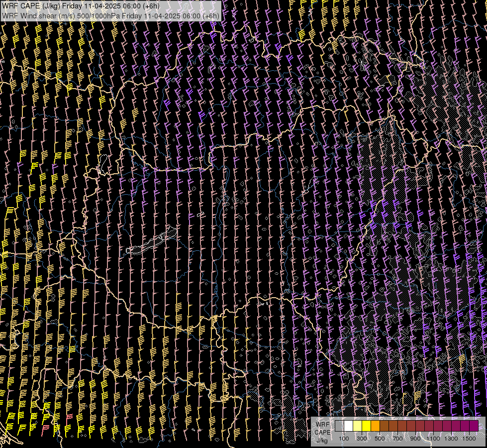This screenshot has height=448, width=487.
Task: Click the elongated lake outline on the map
Action: [152, 240]
